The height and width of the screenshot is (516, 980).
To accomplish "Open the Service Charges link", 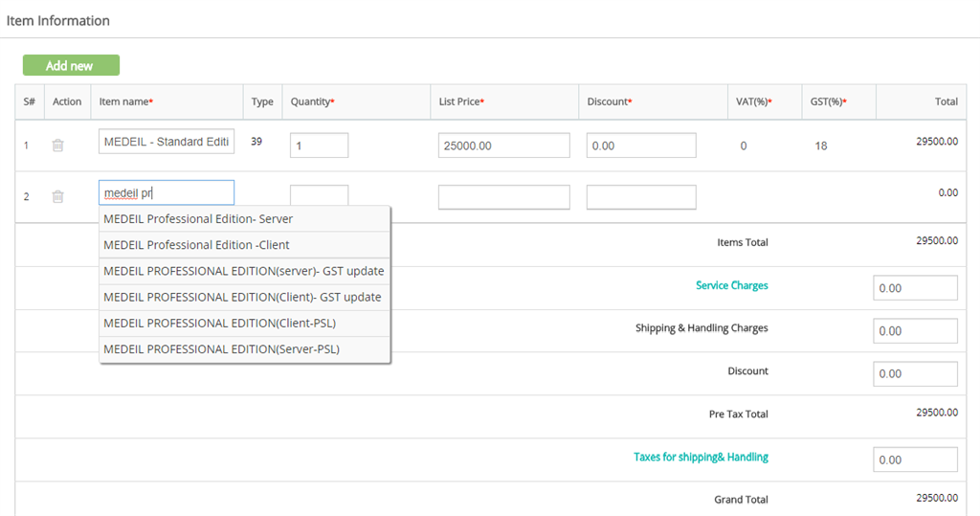I will coord(732,285).
